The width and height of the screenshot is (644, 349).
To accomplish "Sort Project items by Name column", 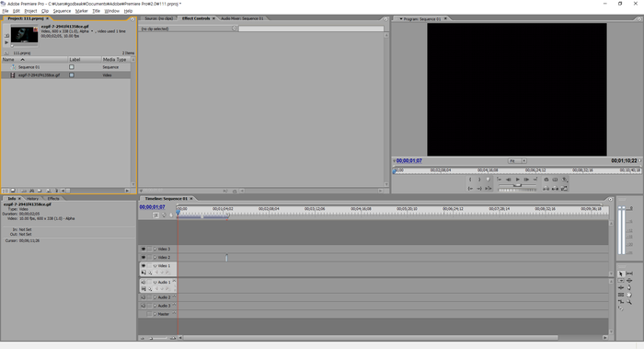I will [x=34, y=60].
